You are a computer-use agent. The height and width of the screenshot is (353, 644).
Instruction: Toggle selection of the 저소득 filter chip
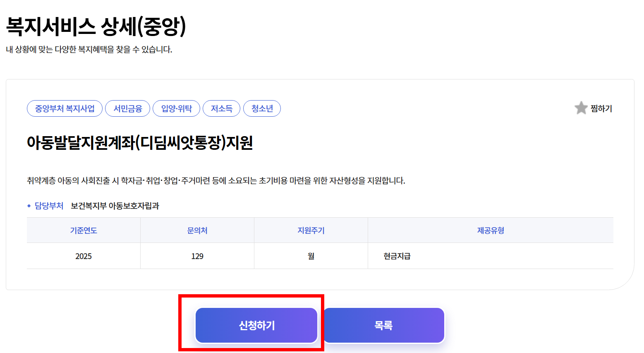221,108
